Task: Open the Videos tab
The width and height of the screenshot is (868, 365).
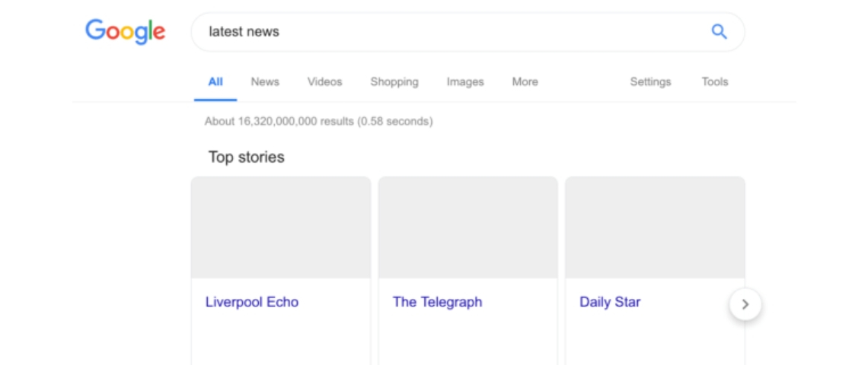Action: [324, 82]
